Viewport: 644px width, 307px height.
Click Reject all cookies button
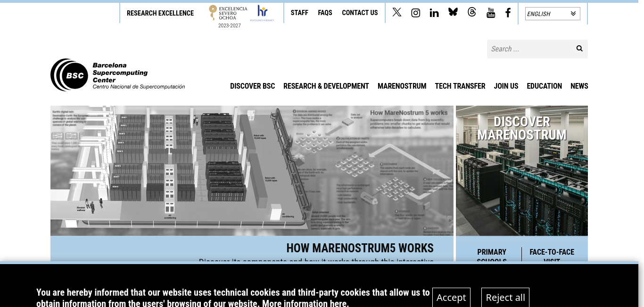click(505, 297)
